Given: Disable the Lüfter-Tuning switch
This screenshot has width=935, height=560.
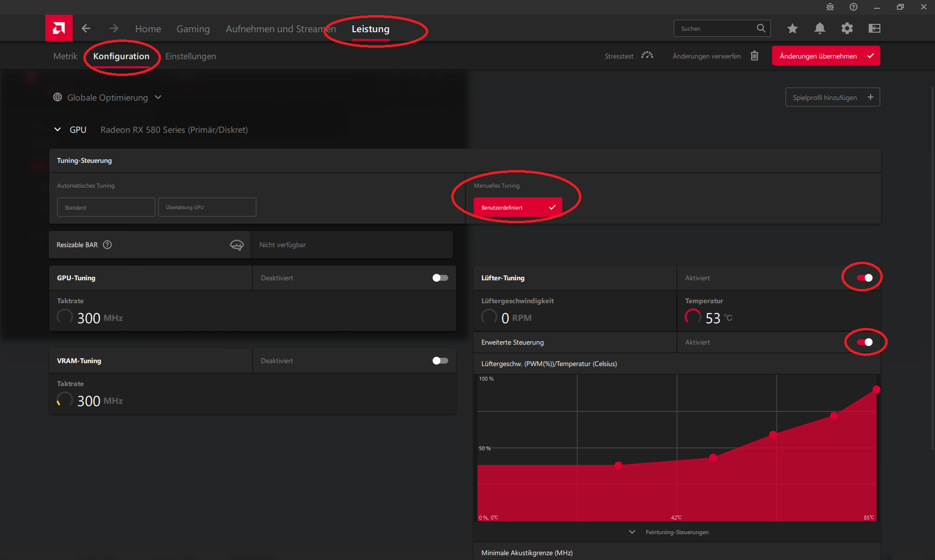Looking at the screenshot, I should tap(865, 278).
